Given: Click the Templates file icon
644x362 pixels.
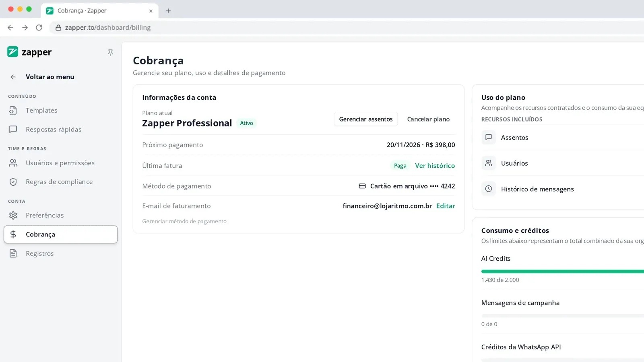Looking at the screenshot, I should [x=13, y=110].
